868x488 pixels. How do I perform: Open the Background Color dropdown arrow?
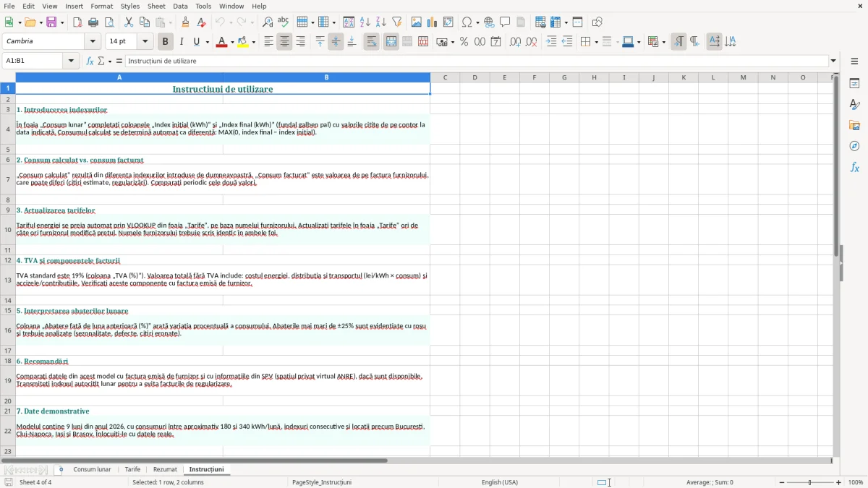click(253, 42)
